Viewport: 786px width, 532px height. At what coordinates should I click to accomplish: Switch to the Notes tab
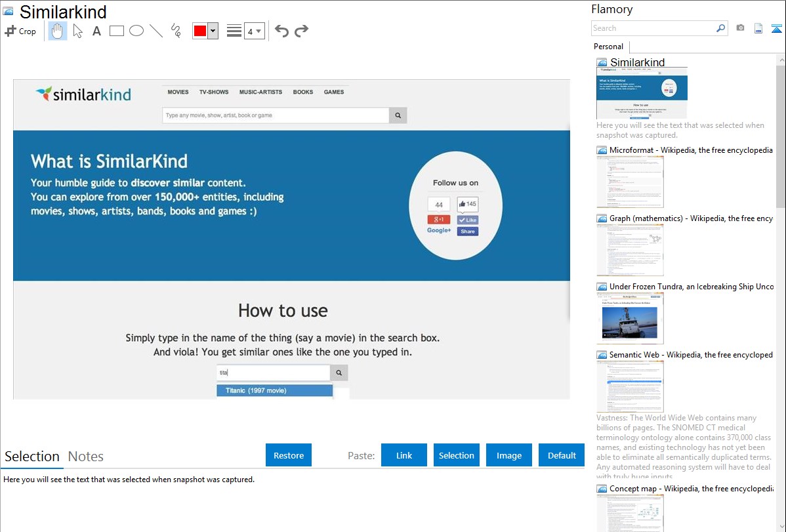(x=86, y=457)
